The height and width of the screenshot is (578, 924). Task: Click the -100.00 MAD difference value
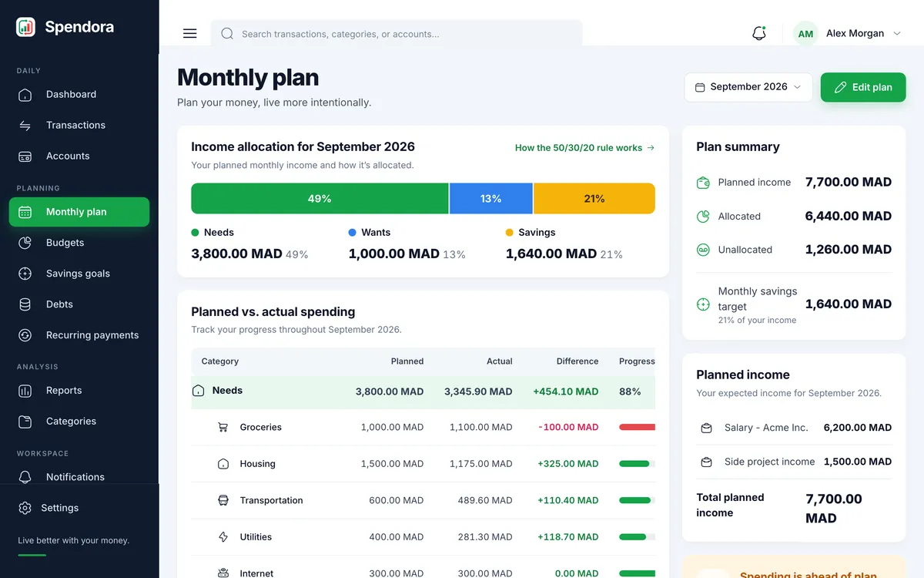point(568,427)
